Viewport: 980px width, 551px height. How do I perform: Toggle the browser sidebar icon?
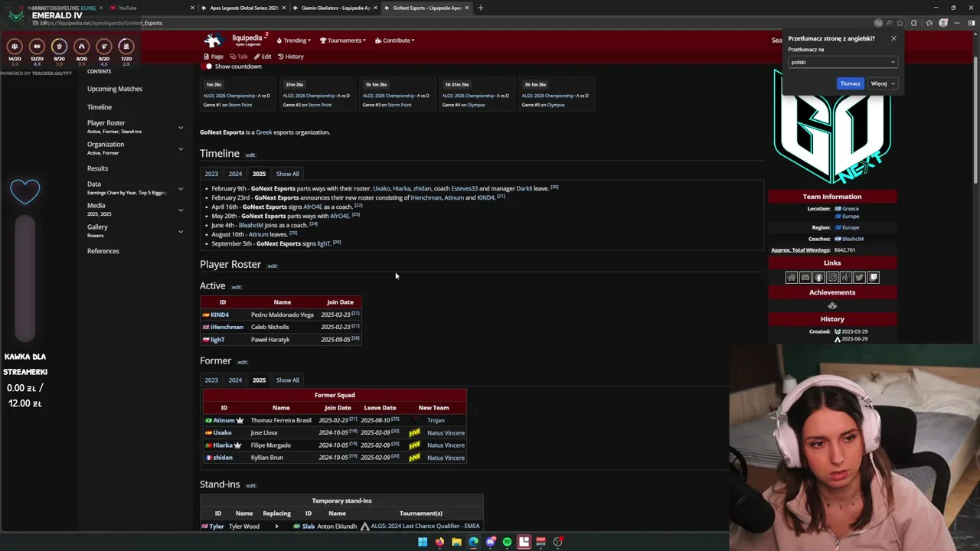[971, 23]
